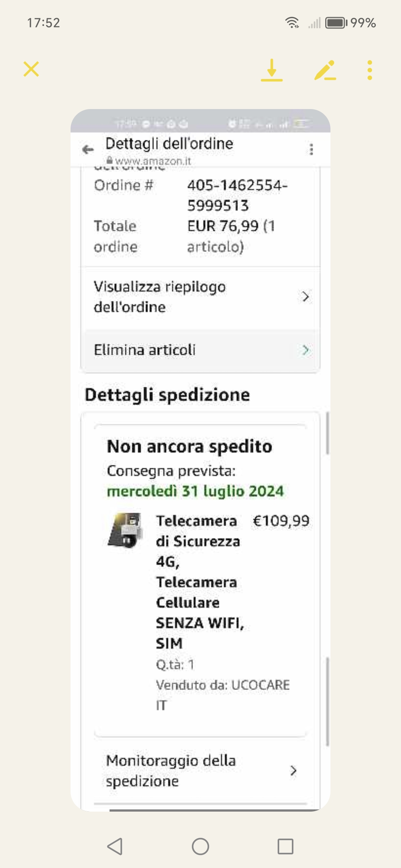This screenshot has height=868, width=401.
Task: Close the image viewer with the X icon
Action: point(31,69)
